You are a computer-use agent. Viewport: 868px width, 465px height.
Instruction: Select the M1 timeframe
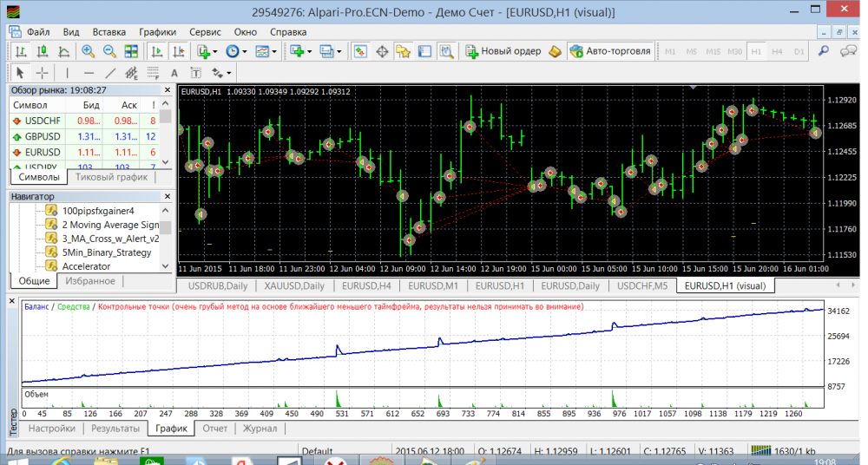point(670,51)
